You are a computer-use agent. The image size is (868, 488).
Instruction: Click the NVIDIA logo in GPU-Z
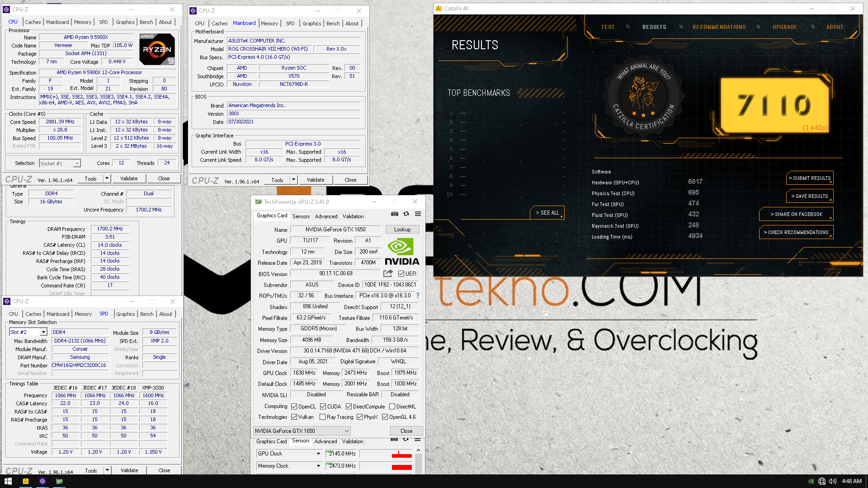(402, 252)
